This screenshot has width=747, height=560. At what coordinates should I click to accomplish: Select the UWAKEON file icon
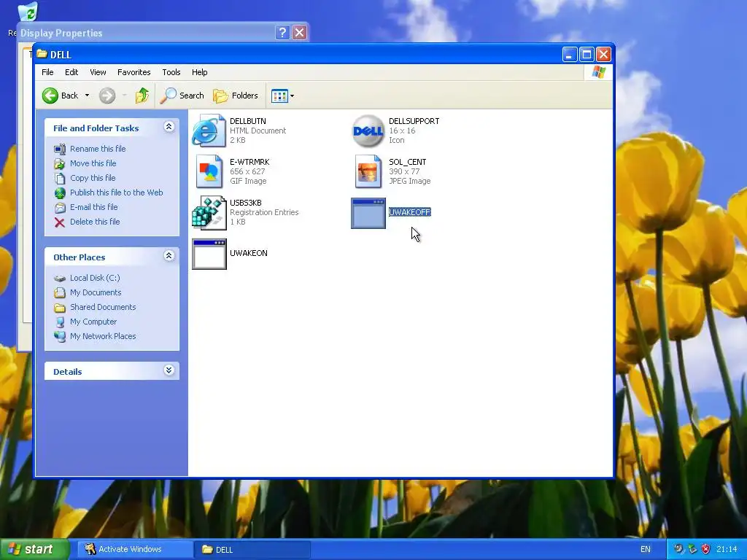pyautogui.click(x=209, y=254)
